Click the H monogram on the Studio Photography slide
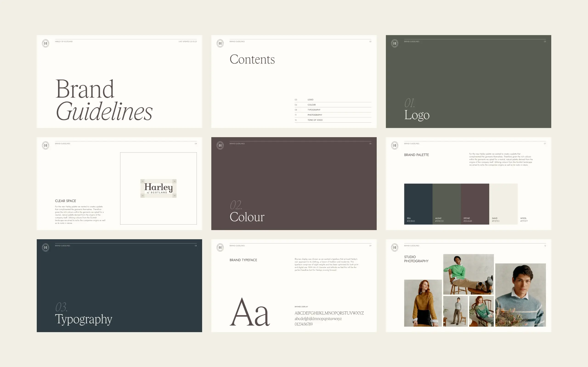This screenshot has height=367, width=588. [395, 247]
